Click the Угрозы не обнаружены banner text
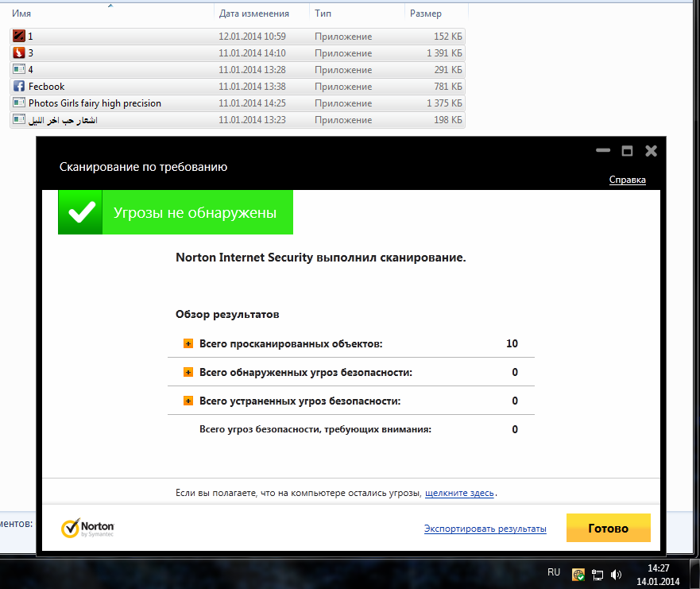 [195, 212]
